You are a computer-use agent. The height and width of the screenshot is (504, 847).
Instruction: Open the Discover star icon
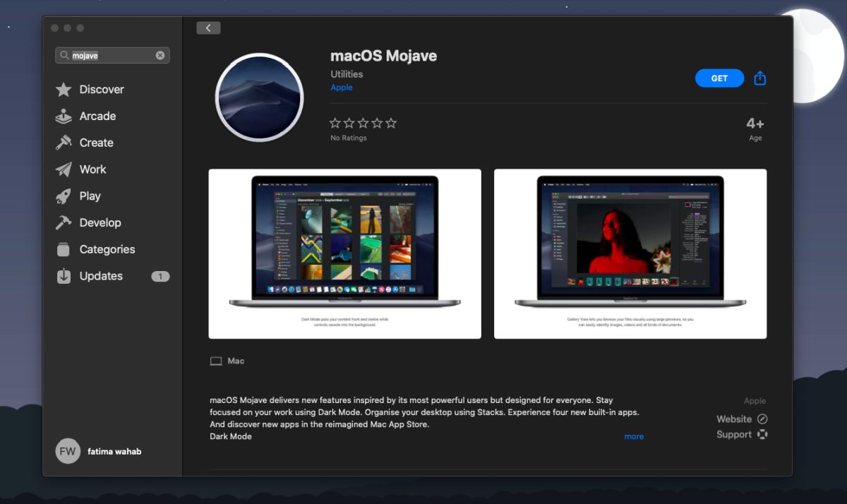tap(64, 90)
